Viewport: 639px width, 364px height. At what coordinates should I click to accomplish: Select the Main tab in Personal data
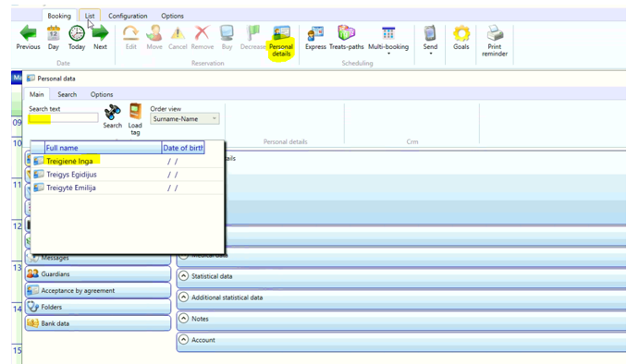(x=37, y=94)
